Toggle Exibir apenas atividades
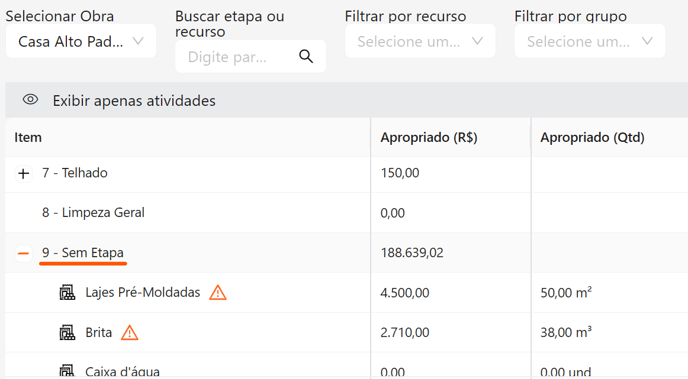Screen dimensions: 688x379 coord(134,100)
